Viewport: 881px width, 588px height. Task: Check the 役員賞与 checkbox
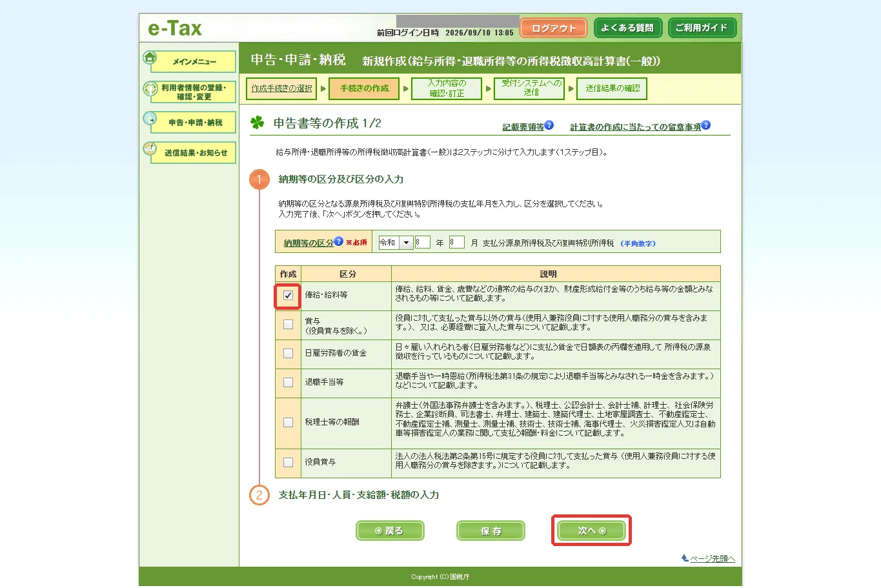(x=288, y=463)
